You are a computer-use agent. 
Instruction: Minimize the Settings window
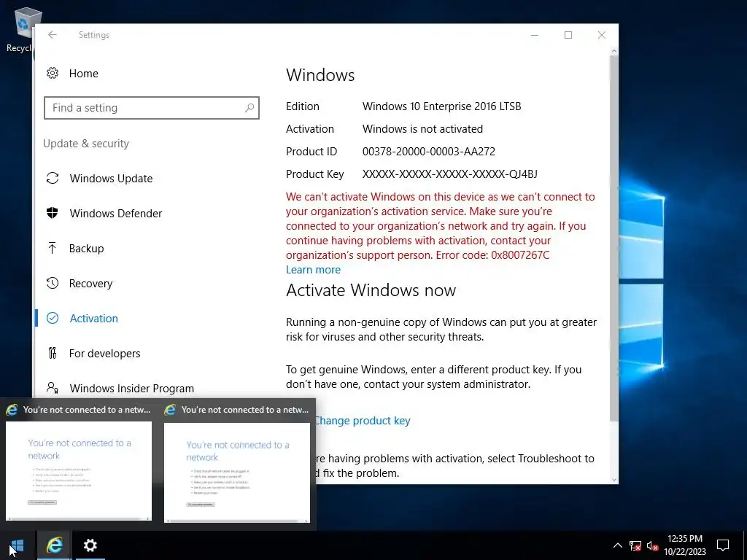(x=535, y=35)
